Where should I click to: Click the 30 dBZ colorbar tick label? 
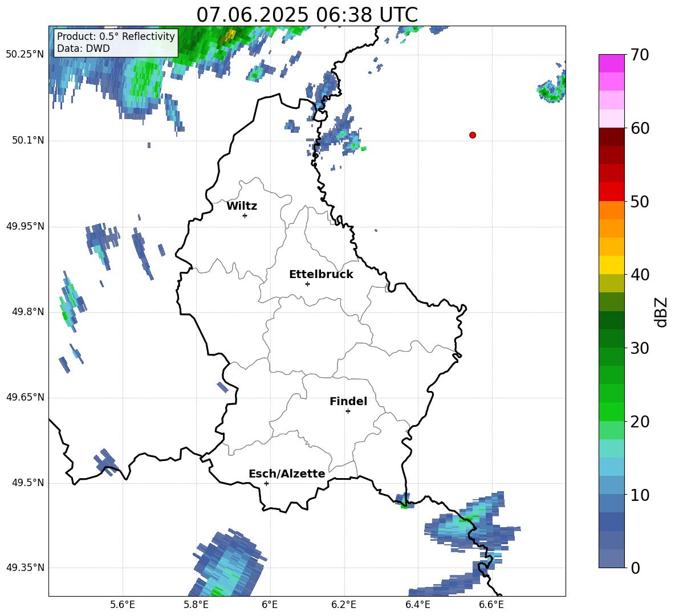(x=640, y=348)
